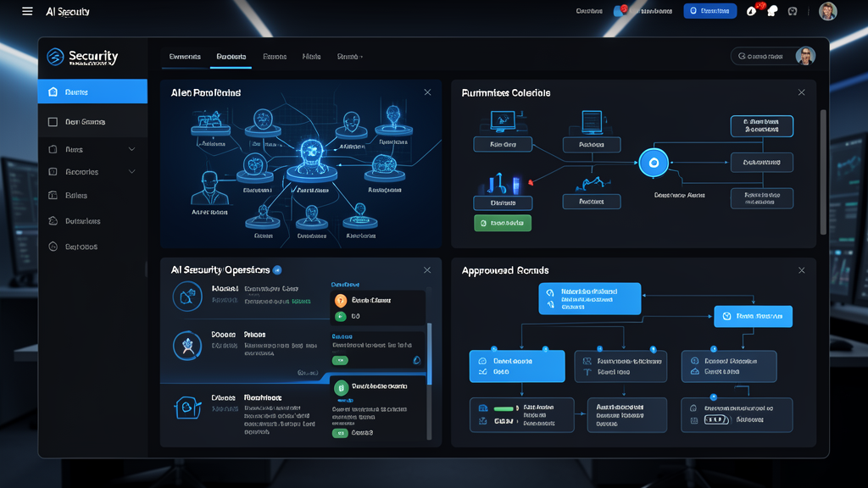
Task: Toggle the green pill at the bottom operations card
Action: [x=340, y=433]
